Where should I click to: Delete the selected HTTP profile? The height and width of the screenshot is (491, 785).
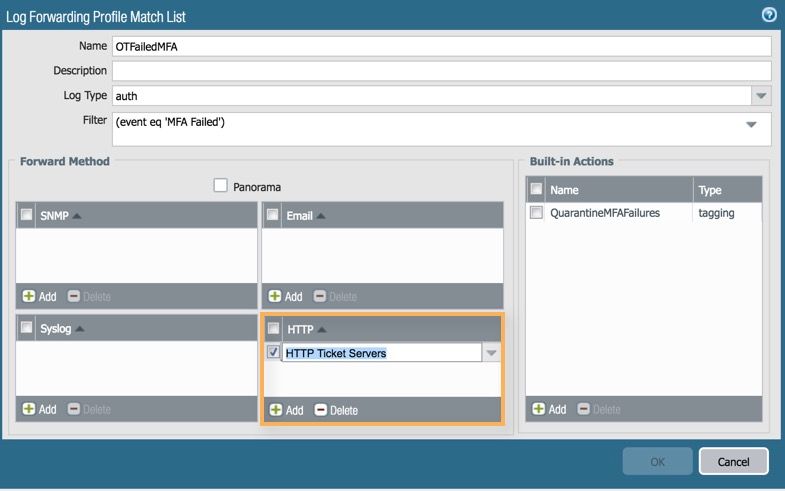tap(336, 410)
